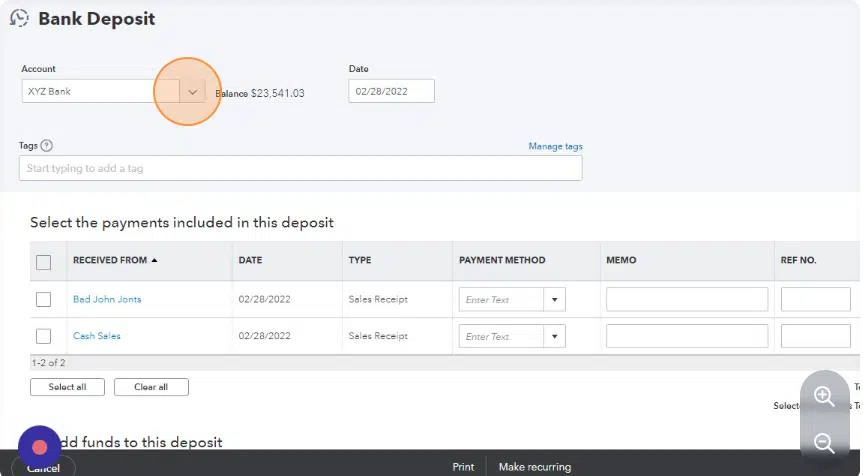Click the Ref No. column header

tap(799, 260)
